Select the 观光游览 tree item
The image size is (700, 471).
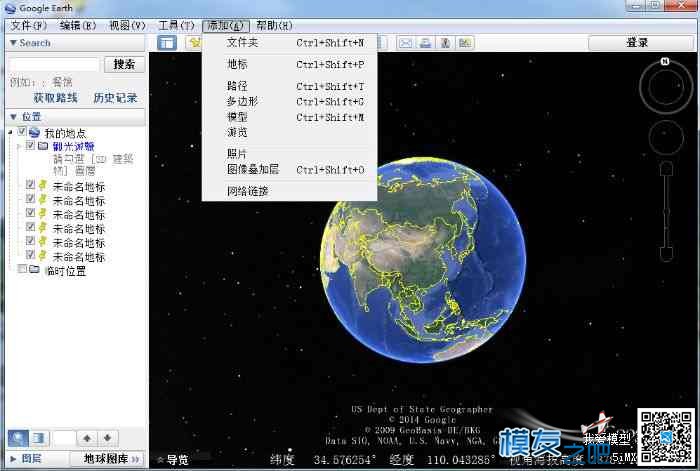(x=74, y=146)
